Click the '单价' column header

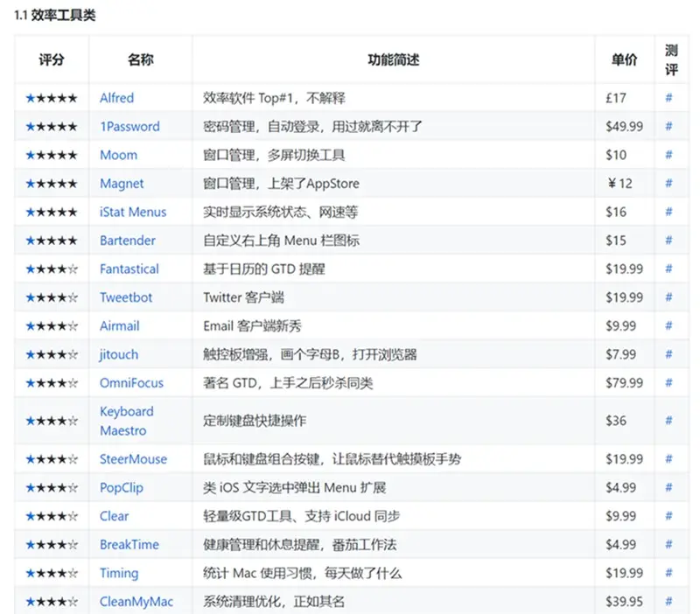tap(624, 59)
